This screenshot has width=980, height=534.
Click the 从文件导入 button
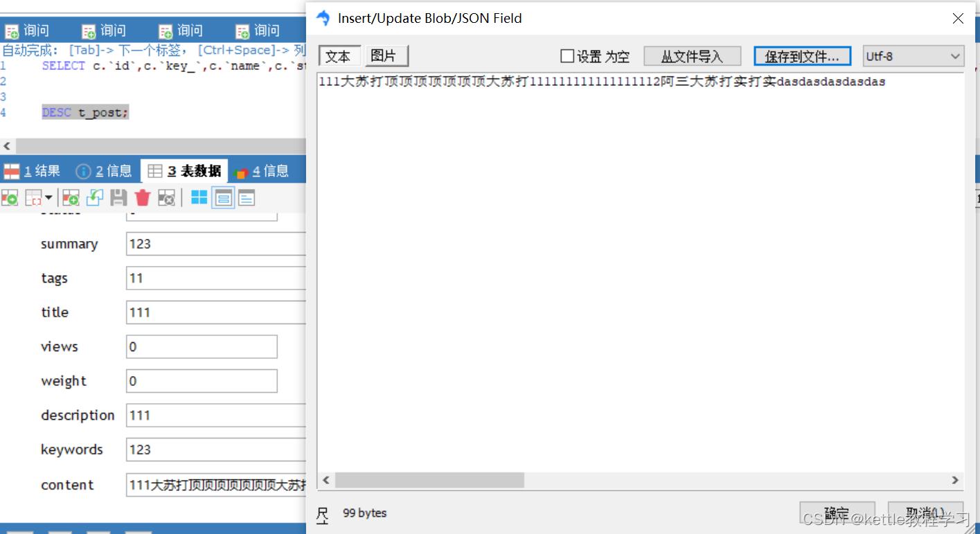[693, 56]
